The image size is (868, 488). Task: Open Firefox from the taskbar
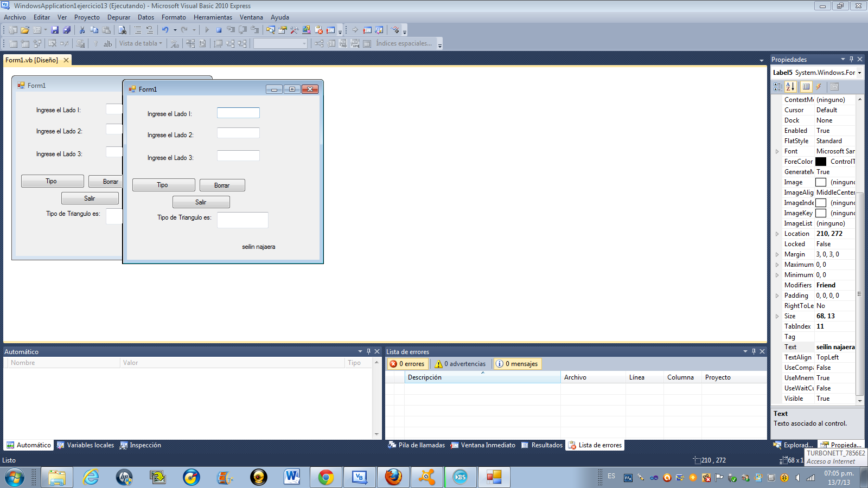pos(393,477)
